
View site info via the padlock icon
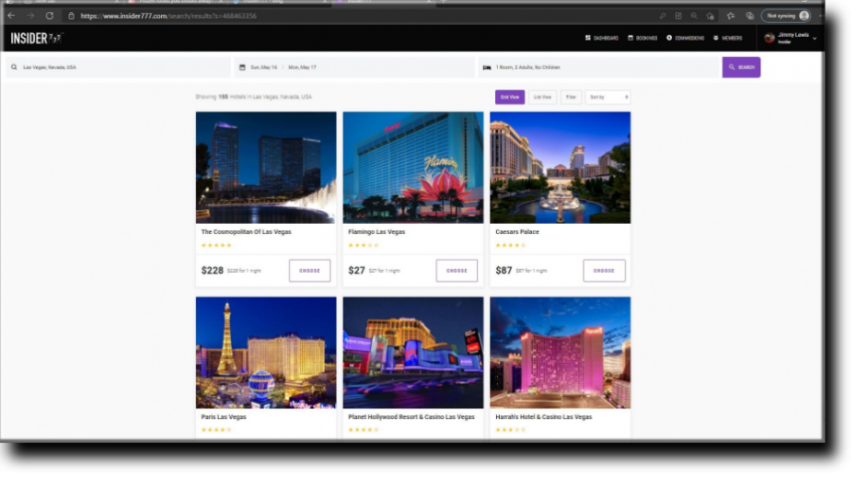pos(71,16)
